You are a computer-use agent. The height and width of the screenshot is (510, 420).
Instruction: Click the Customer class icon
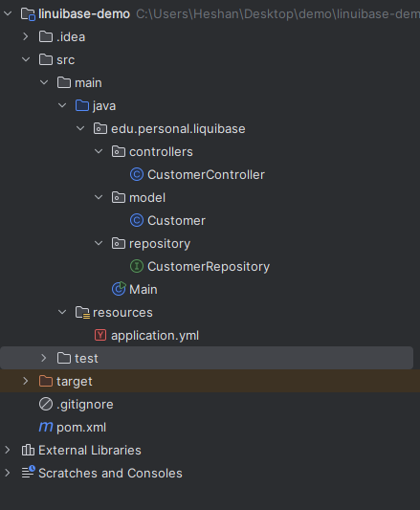(x=137, y=220)
